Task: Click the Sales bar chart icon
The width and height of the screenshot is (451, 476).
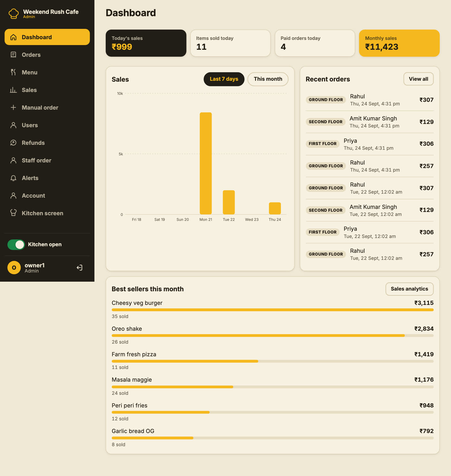Action: coord(13,90)
